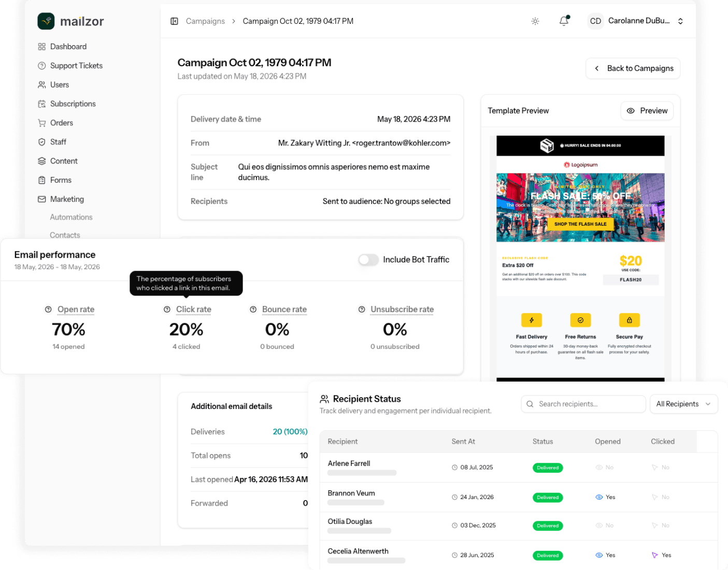
Task: Expand the Marketing menu
Action: (67, 199)
